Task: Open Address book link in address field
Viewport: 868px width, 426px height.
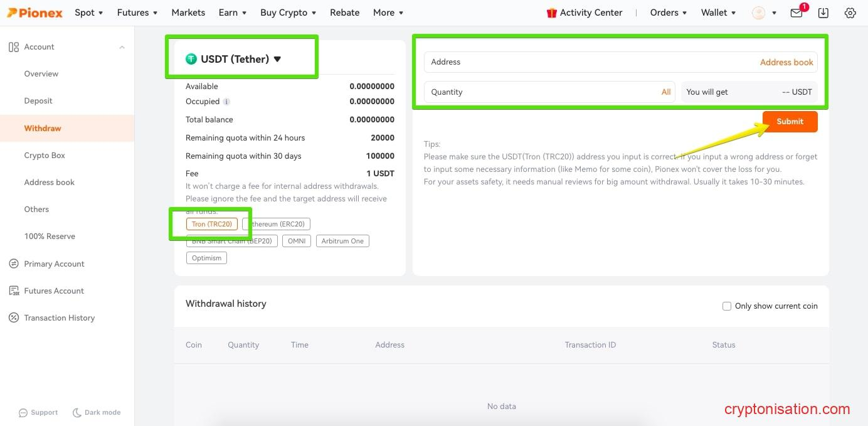Action: tap(786, 62)
